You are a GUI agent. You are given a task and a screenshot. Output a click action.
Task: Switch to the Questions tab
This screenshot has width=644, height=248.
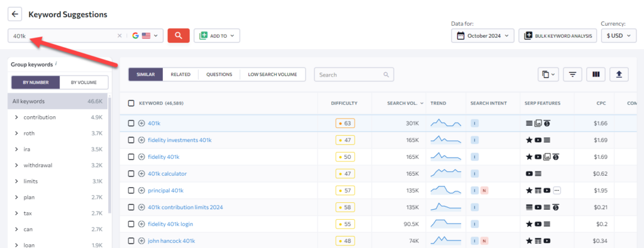click(x=219, y=75)
